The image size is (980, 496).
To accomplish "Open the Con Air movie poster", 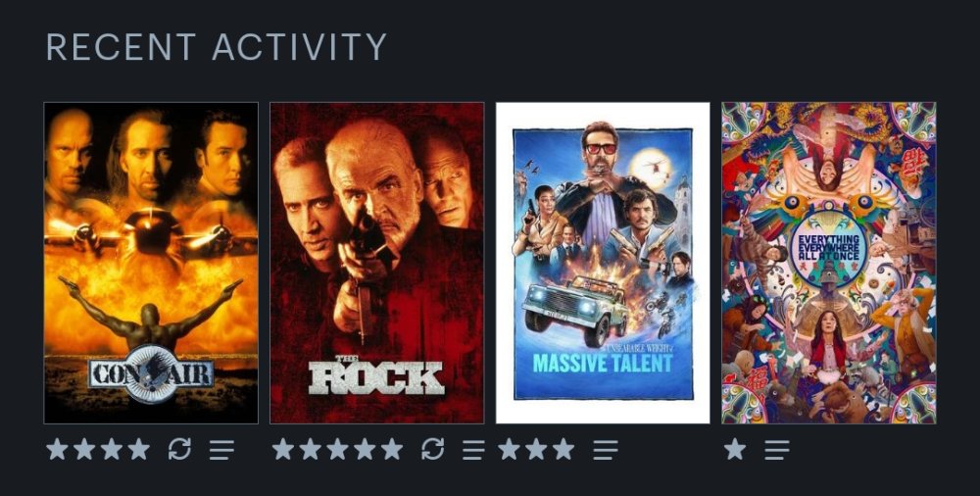I will coord(151,263).
